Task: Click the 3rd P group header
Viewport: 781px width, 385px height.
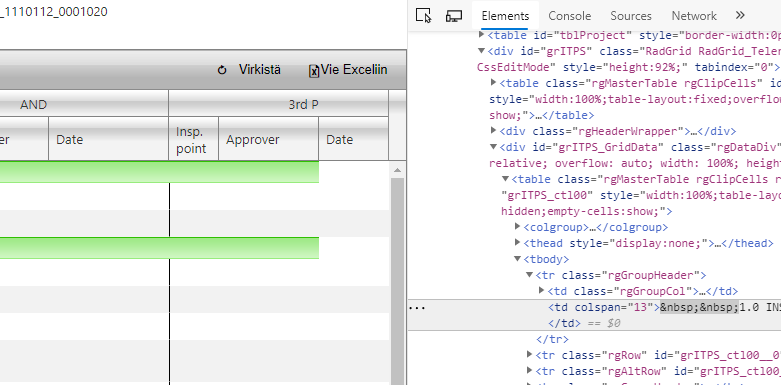Action: point(278,104)
